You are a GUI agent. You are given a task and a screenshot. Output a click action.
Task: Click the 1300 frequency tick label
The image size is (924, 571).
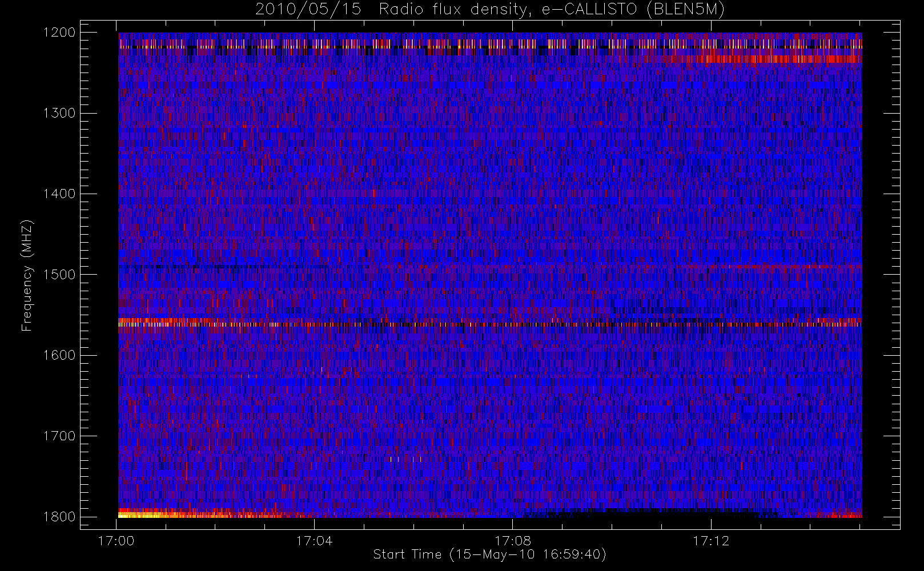click(x=59, y=113)
